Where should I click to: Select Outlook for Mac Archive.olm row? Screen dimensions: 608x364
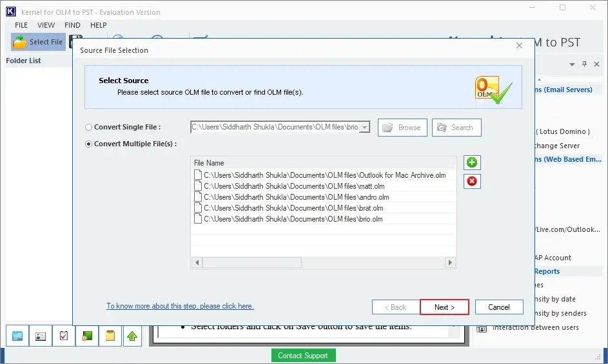pyautogui.click(x=324, y=175)
